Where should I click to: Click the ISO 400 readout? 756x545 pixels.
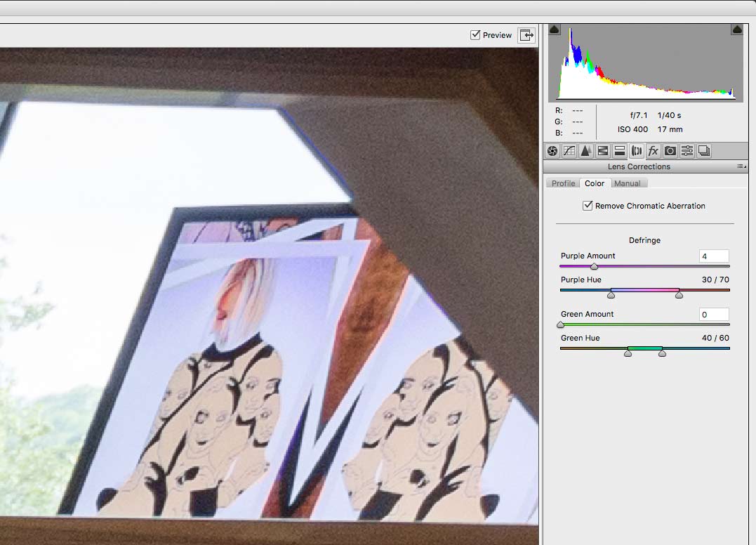632,129
